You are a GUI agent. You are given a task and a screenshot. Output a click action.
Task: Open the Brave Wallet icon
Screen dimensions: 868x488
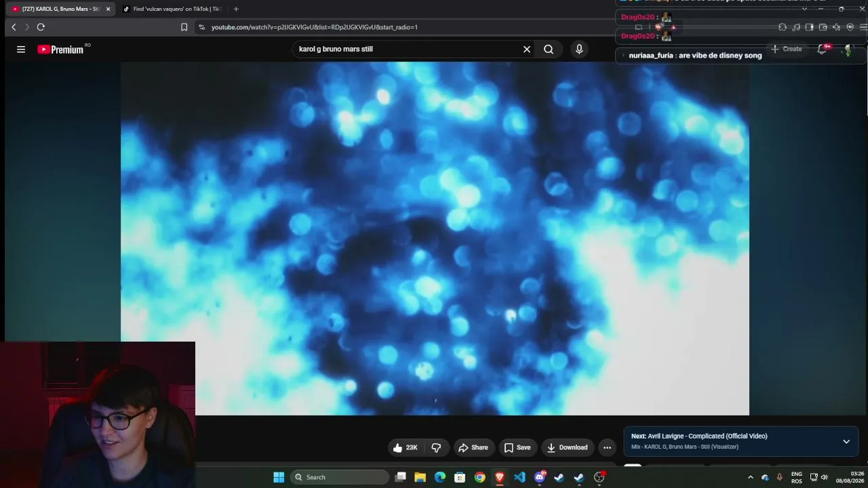[823, 27]
